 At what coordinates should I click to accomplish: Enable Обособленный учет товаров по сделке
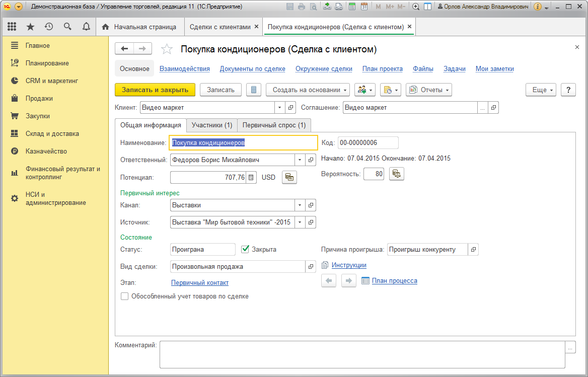[x=124, y=296]
